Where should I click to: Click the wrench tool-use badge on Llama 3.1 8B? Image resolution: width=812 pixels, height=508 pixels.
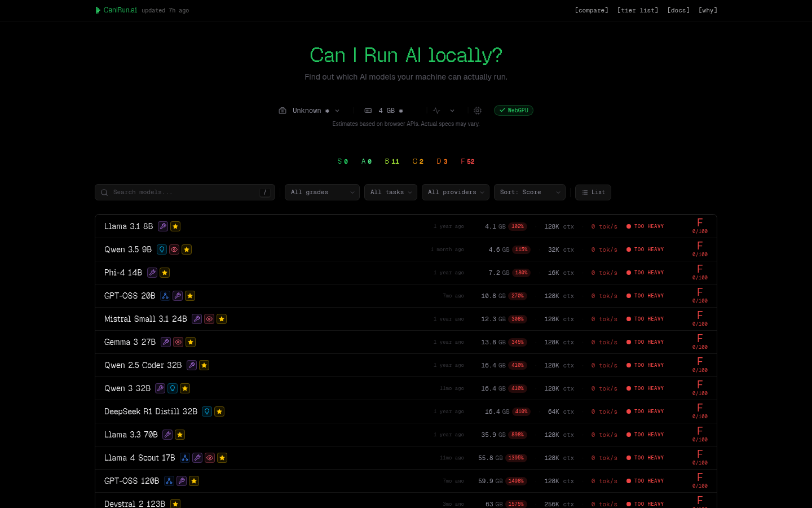click(x=163, y=226)
